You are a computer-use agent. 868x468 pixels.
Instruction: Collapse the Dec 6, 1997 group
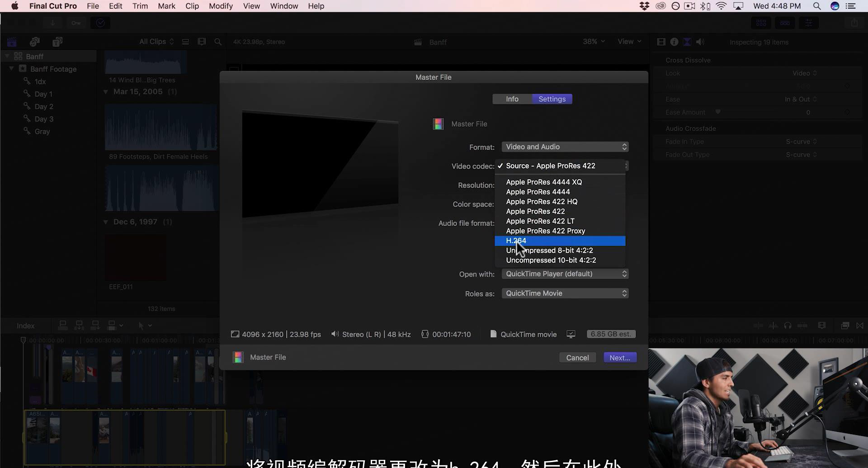(105, 222)
